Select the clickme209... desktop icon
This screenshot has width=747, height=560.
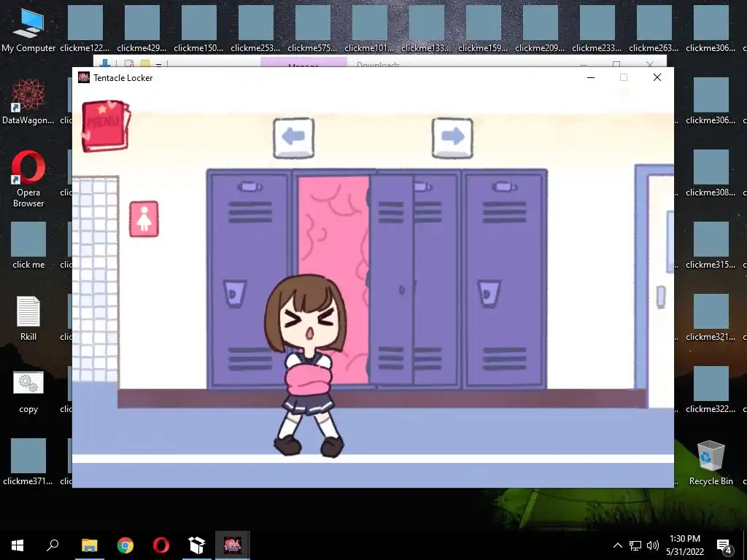(540, 29)
